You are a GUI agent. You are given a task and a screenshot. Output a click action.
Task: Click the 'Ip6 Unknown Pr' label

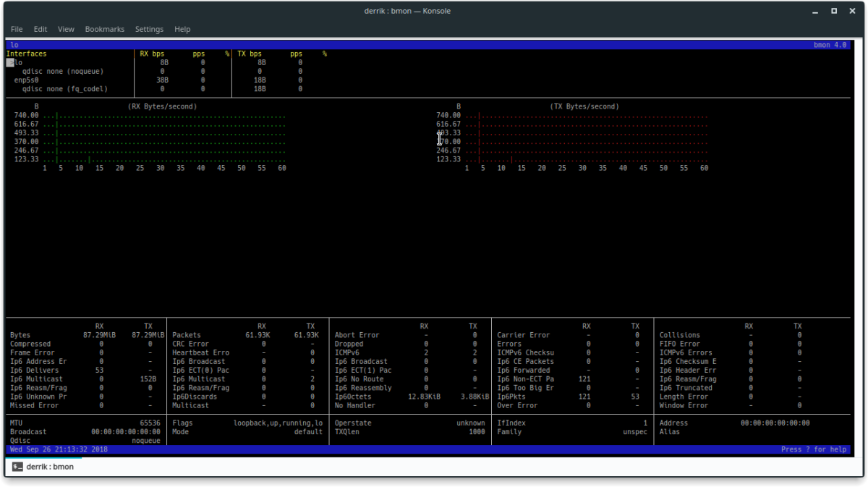[x=38, y=397]
